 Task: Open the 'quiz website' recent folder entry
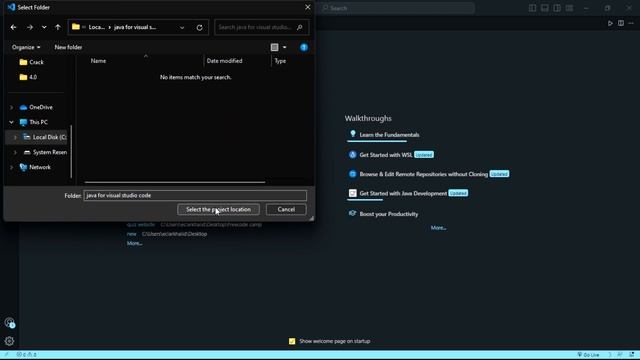pos(140,225)
